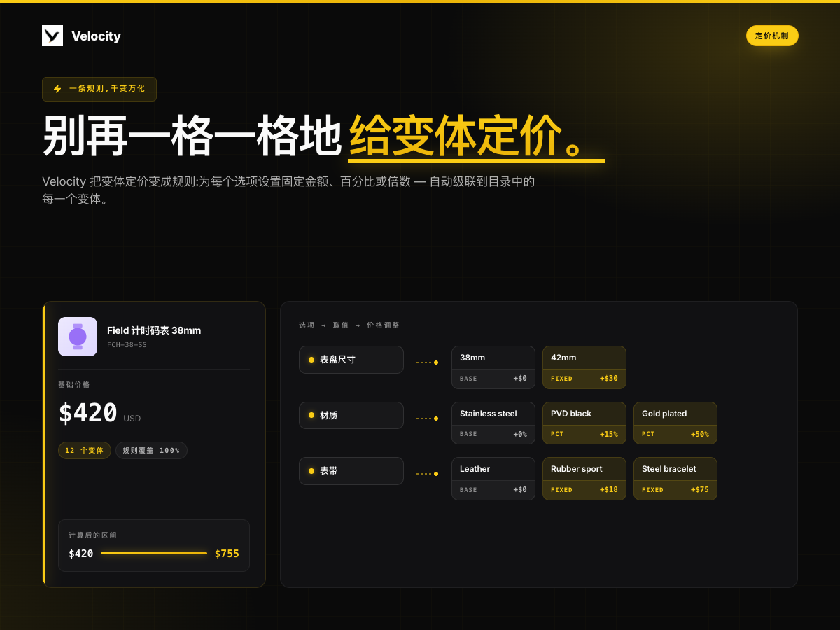This screenshot has width=840, height=630.
Task: Choose the Rubber sport value card
Action: pyautogui.click(x=584, y=479)
